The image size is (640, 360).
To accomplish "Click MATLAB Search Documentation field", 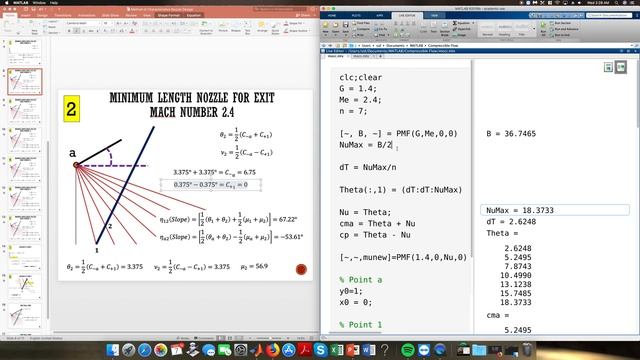I will tap(609, 15).
